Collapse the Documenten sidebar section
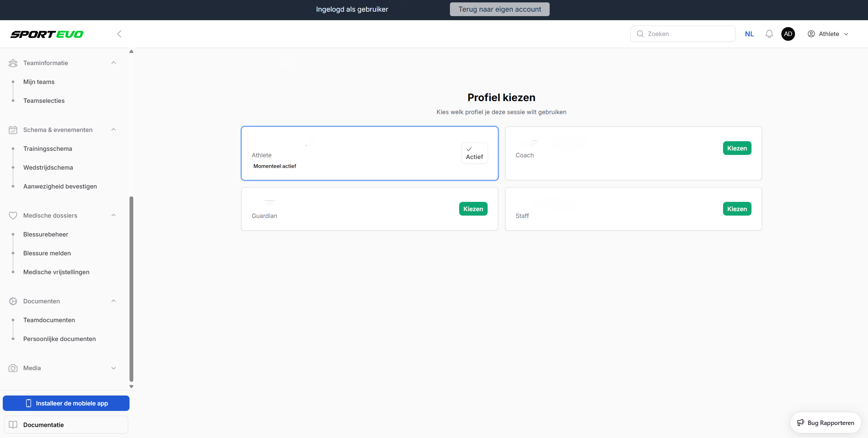The width and height of the screenshot is (868, 438). pyautogui.click(x=113, y=301)
